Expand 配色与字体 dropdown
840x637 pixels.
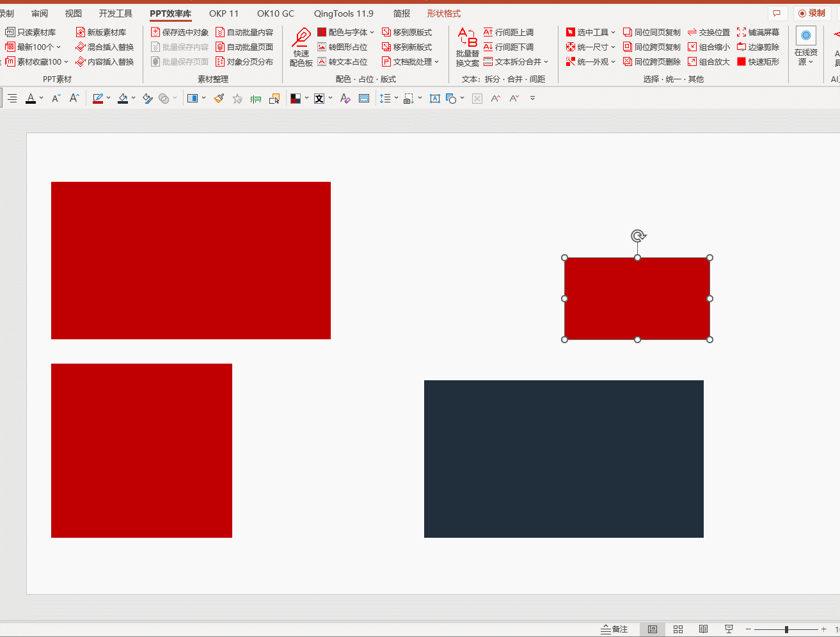(372, 32)
